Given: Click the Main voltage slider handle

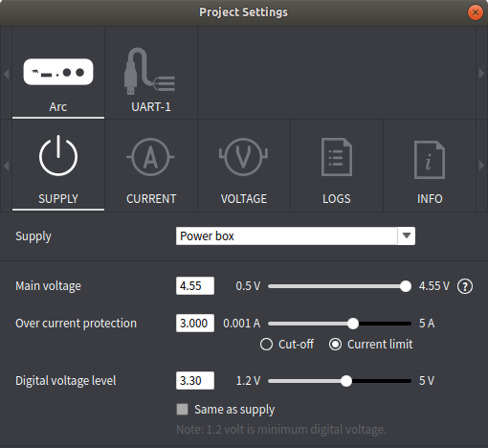Looking at the screenshot, I should coord(406,286).
